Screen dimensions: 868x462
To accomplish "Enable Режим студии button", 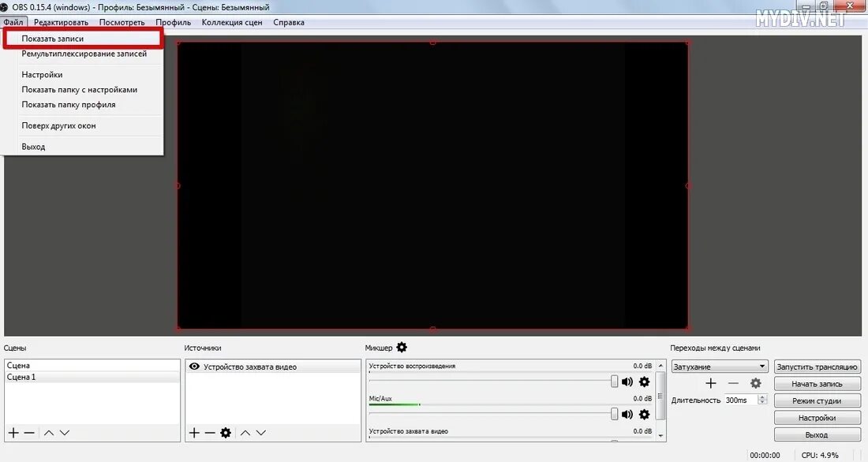I will pyautogui.click(x=817, y=401).
